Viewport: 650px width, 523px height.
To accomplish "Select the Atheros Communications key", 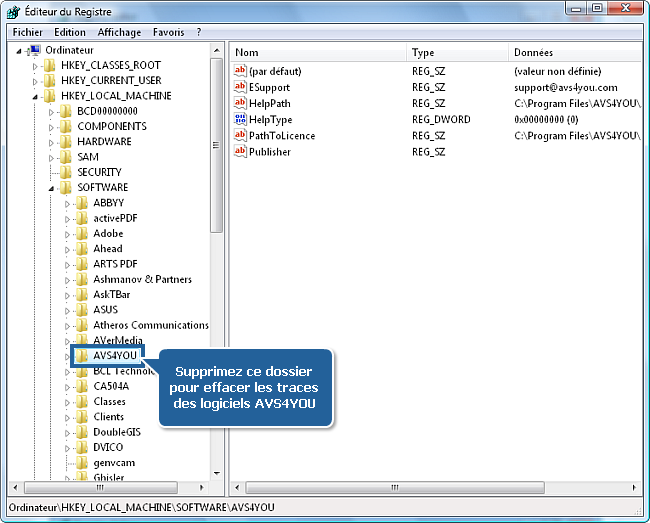I will click(x=151, y=325).
